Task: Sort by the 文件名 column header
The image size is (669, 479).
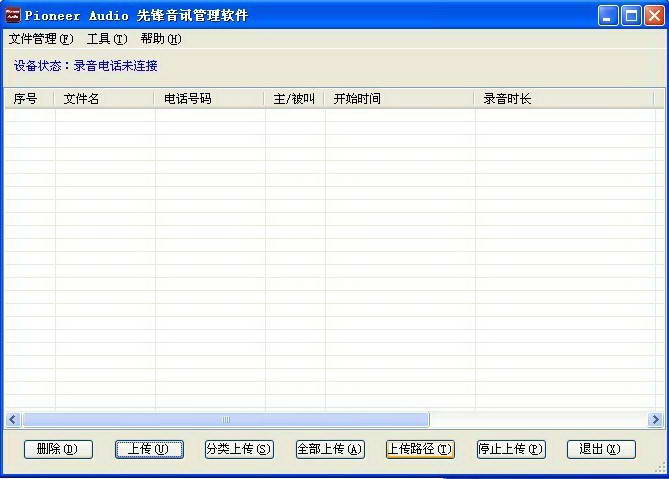Action: coord(104,99)
